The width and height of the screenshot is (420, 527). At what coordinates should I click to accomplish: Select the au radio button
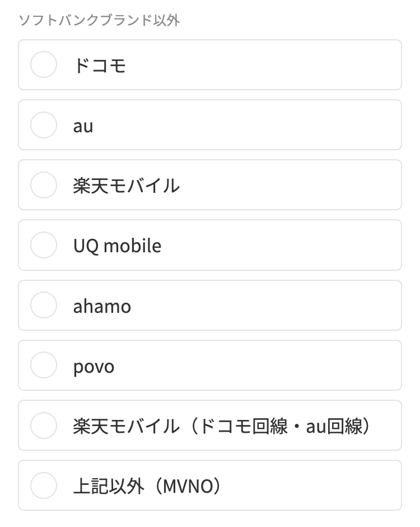coord(44,124)
